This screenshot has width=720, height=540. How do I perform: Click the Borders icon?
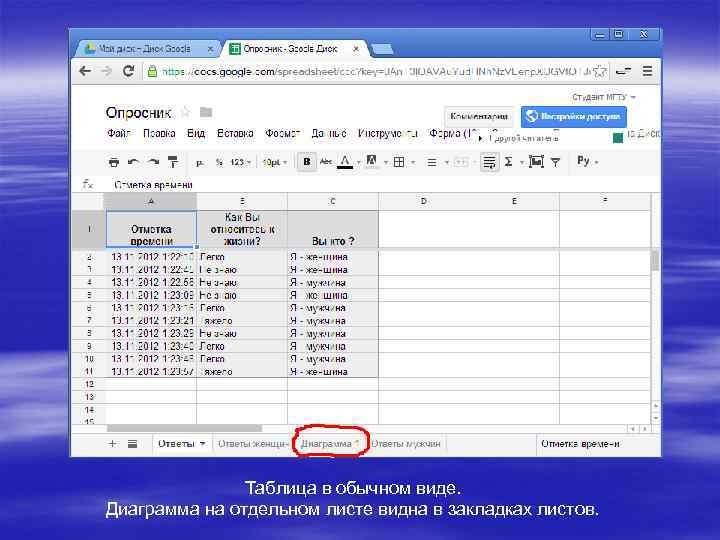point(399,162)
